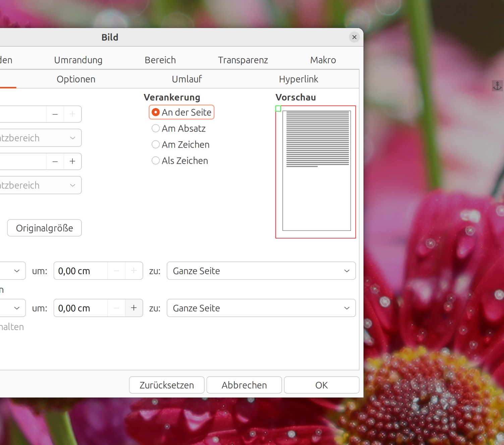
Task: Open the Hyperlink tab
Action: tap(298, 79)
